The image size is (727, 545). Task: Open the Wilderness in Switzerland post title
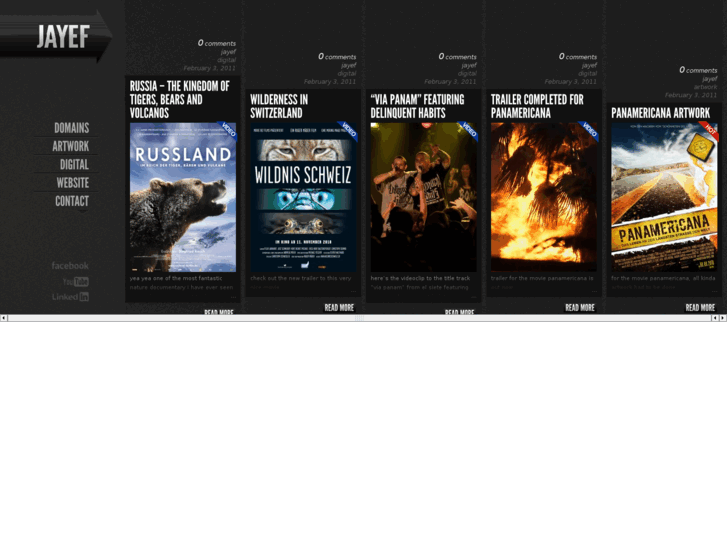[279, 106]
